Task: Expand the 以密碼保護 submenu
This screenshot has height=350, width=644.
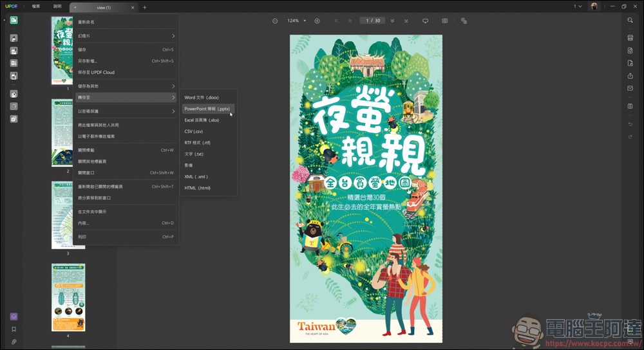Action: pyautogui.click(x=126, y=111)
